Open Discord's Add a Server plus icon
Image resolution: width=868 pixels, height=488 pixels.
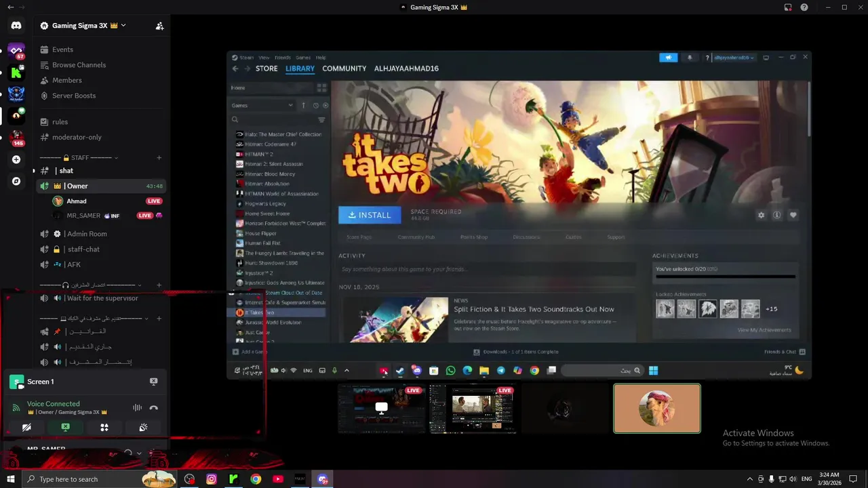[x=16, y=159]
